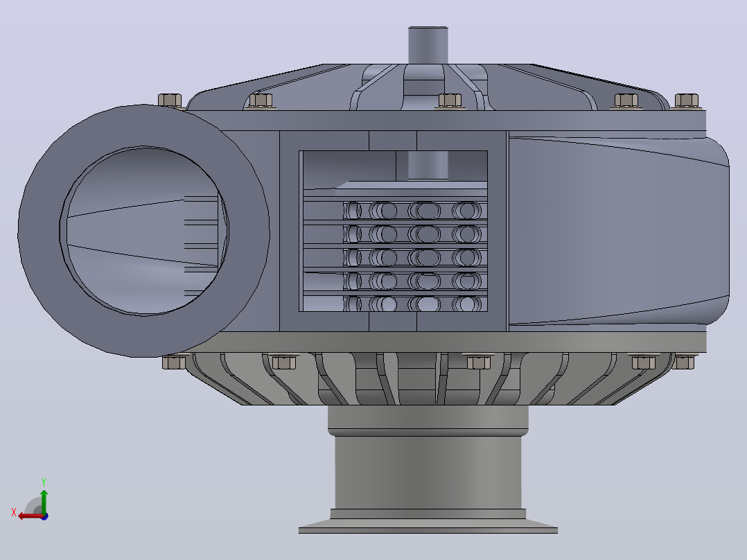Image resolution: width=747 pixels, height=560 pixels.
Task: Select the rounded housing face beside the window
Action: [x=618, y=231]
